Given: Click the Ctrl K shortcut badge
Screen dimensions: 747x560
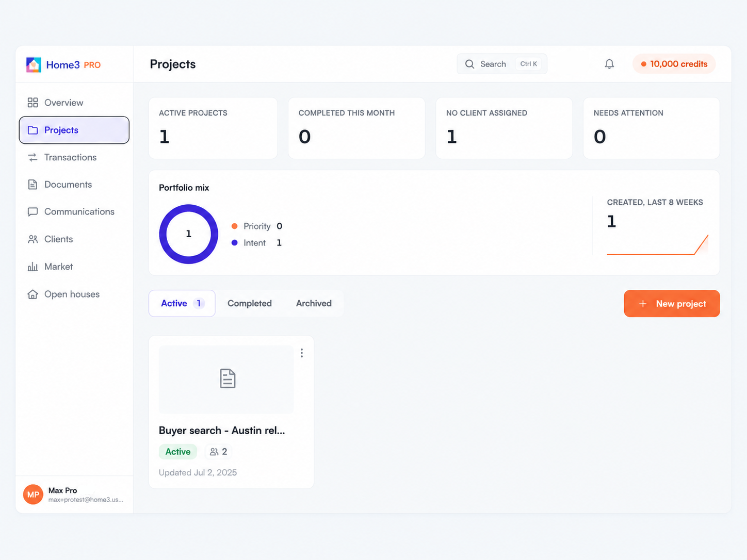Looking at the screenshot, I should [x=529, y=64].
